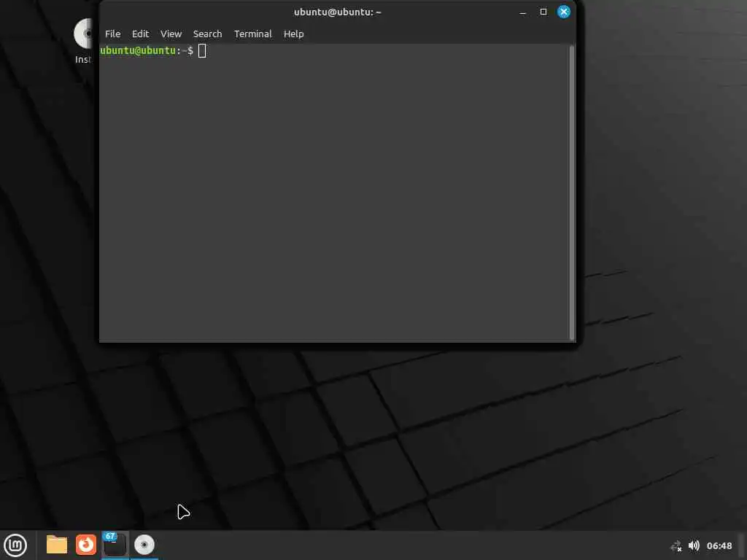Launch Firefox from the panel
Screen dimensions: 747x560
coord(86,545)
